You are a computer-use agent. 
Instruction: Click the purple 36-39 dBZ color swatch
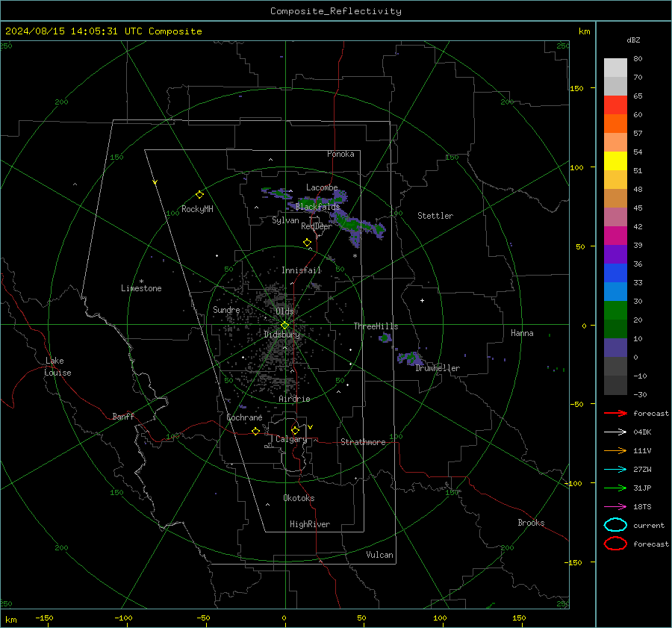(x=615, y=255)
